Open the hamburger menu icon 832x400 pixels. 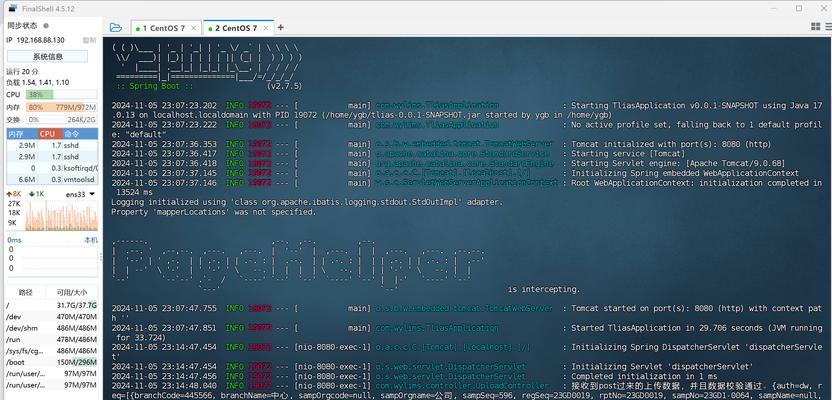click(829, 27)
